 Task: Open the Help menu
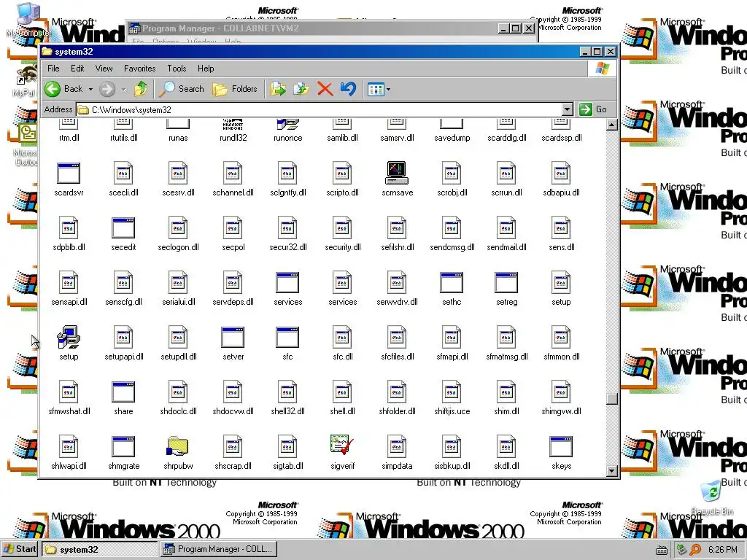(206, 69)
